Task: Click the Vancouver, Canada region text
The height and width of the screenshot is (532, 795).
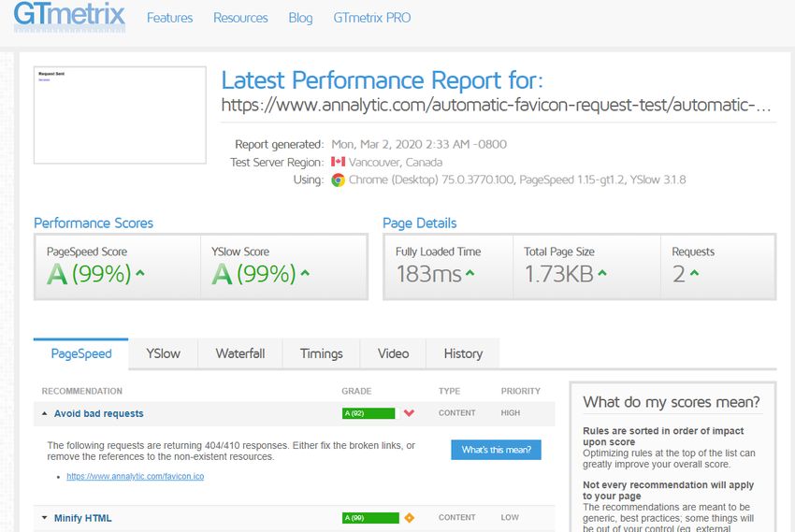Action: coord(396,162)
